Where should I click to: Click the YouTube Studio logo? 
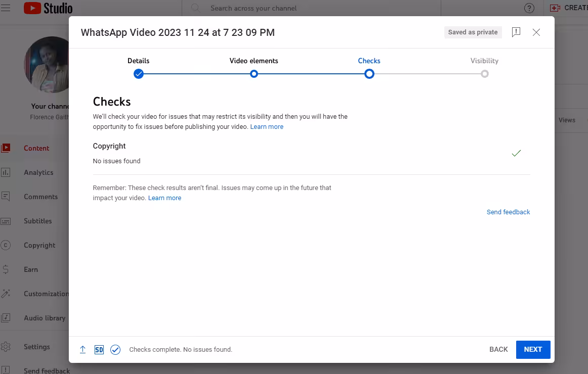pyautogui.click(x=48, y=8)
